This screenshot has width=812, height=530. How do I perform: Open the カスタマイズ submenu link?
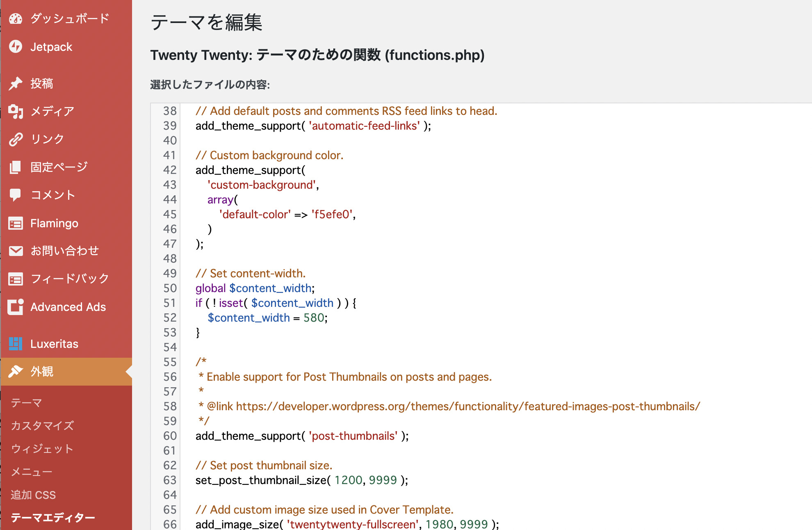point(42,426)
